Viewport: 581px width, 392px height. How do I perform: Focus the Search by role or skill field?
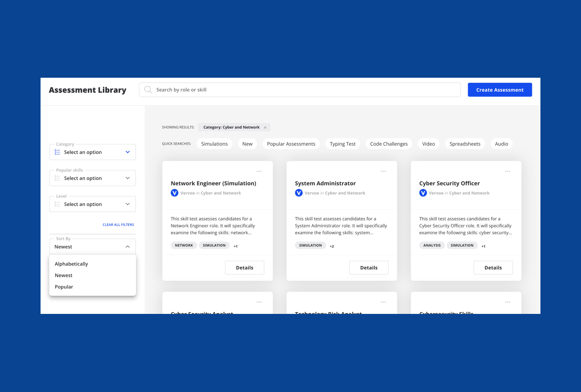(x=300, y=90)
